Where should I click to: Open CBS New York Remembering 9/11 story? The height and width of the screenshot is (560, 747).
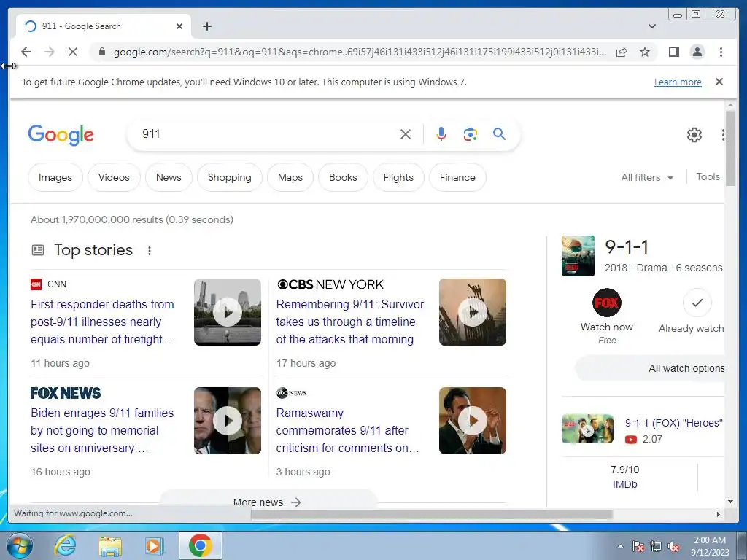349,322
